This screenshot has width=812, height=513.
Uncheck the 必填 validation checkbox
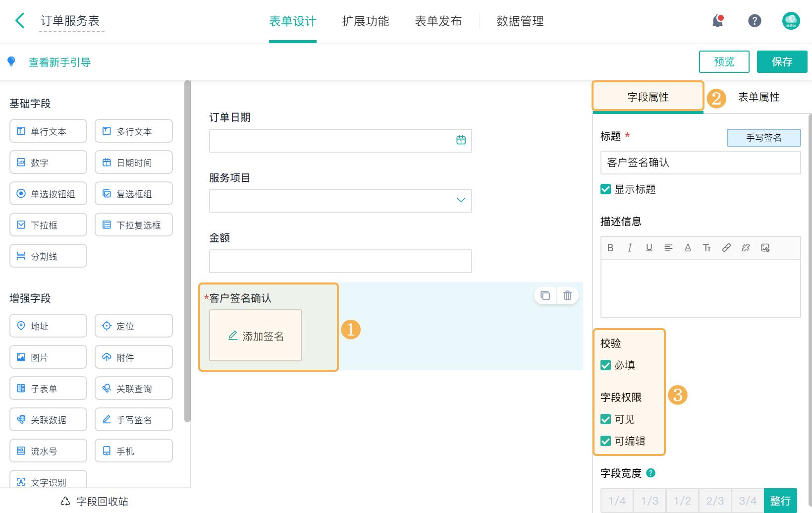605,365
